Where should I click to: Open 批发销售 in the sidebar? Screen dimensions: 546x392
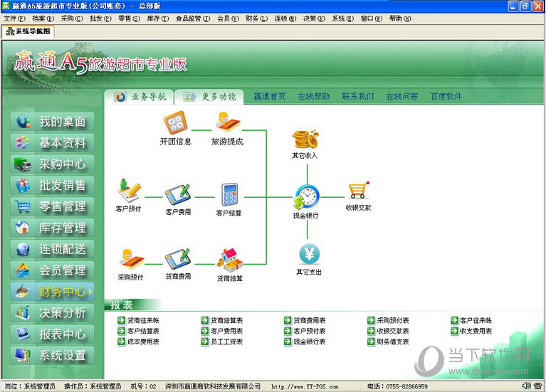click(x=52, y=185)
